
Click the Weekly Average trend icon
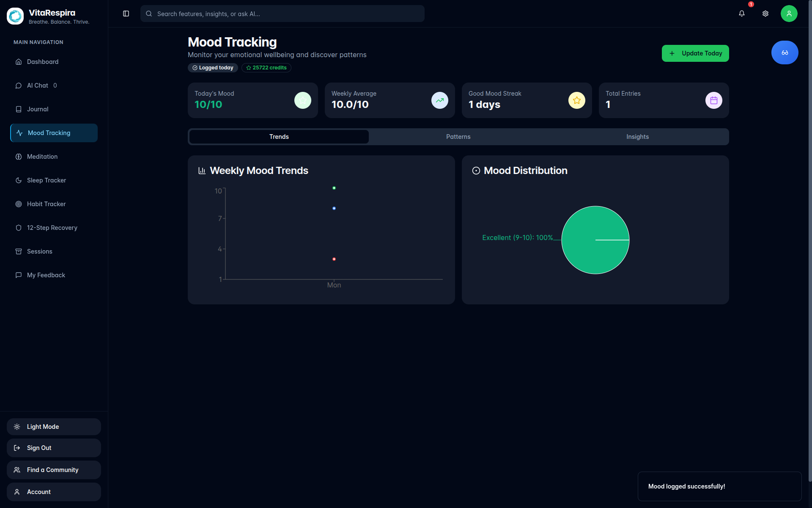439,100
